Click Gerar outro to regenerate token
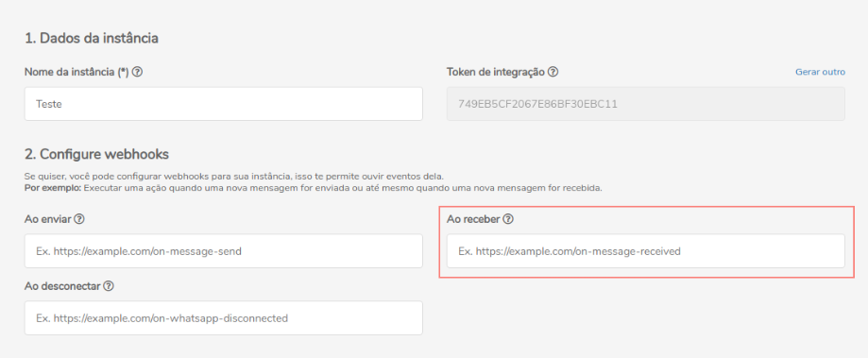 coord(820,72)
